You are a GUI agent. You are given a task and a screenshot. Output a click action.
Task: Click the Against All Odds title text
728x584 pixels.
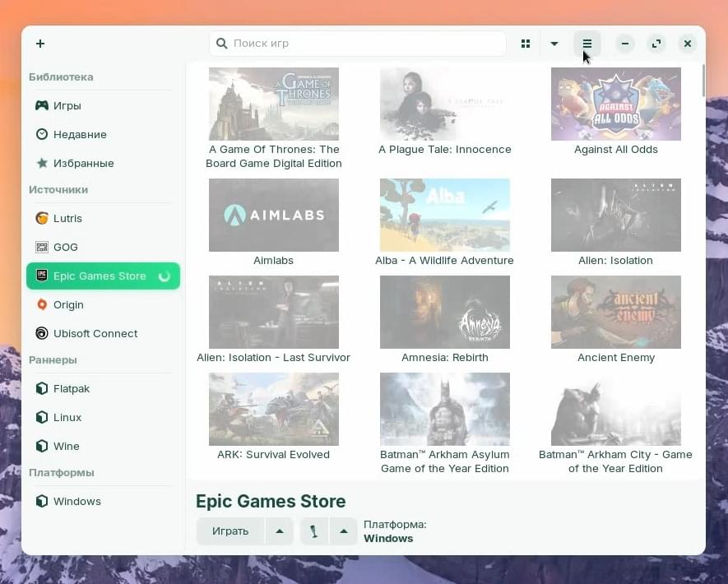[x=616, y=150]
